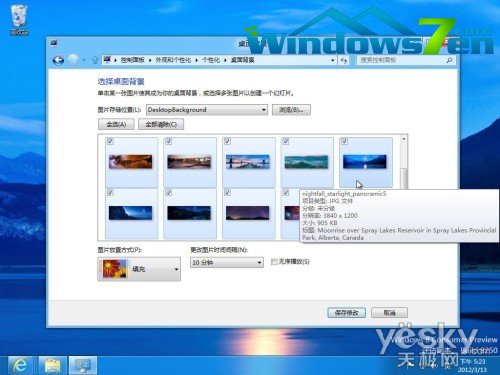The height and width of the screenshot is (375, 500).
Task: Select the dark mountain night thumbnail
Action: click(x=189, y=213)
